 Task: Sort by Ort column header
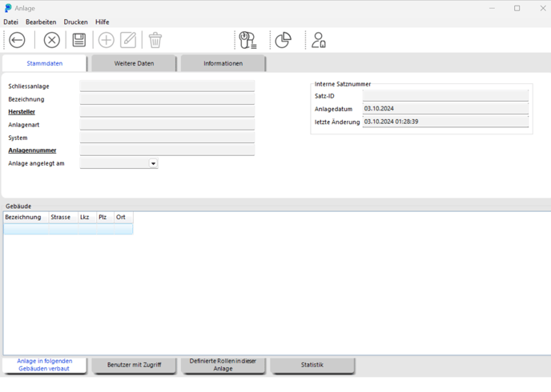pos(123,218)
